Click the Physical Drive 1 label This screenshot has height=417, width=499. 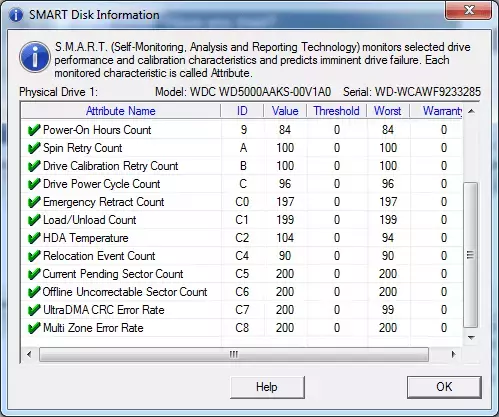[x=59, y=92]
